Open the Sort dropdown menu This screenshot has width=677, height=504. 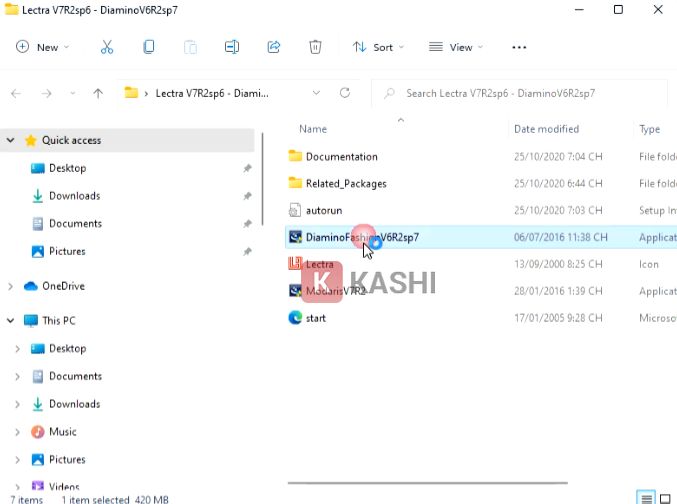coord(379,47)
